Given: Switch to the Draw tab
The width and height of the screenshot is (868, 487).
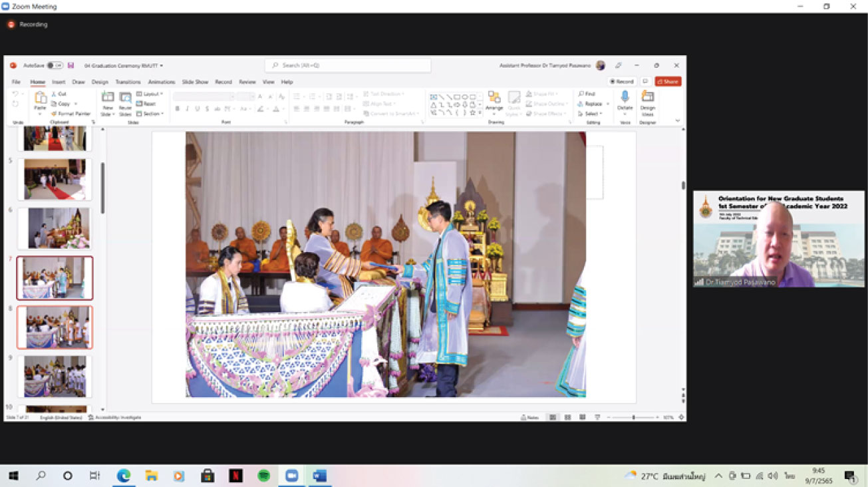Looking at the screenshot, I should click(78, 82).
